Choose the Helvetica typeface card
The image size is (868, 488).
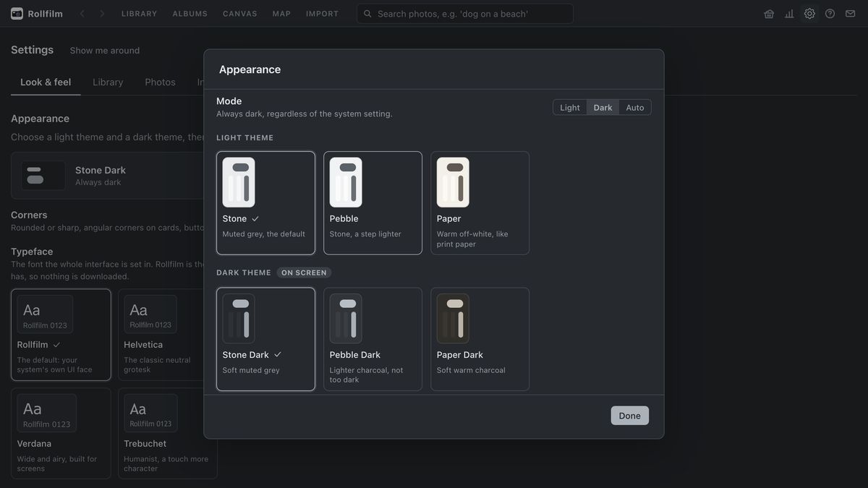pyautogui.click(x=168, y=335)
